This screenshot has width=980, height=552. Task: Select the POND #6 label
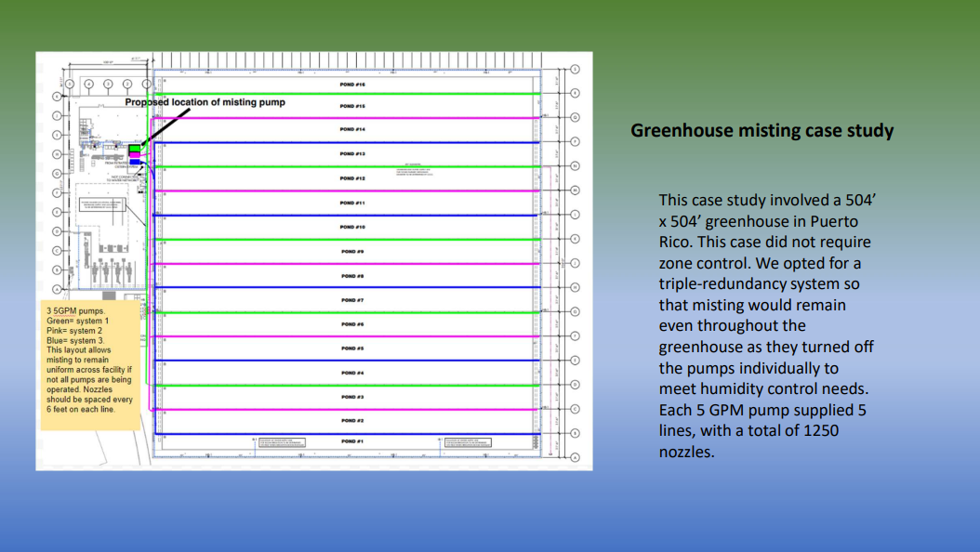(352, 324)
